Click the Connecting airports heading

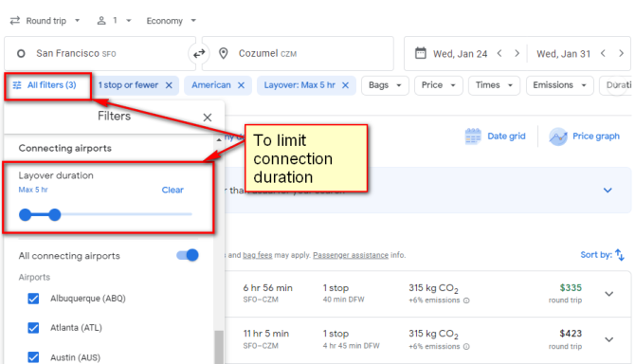coord(64,148)
